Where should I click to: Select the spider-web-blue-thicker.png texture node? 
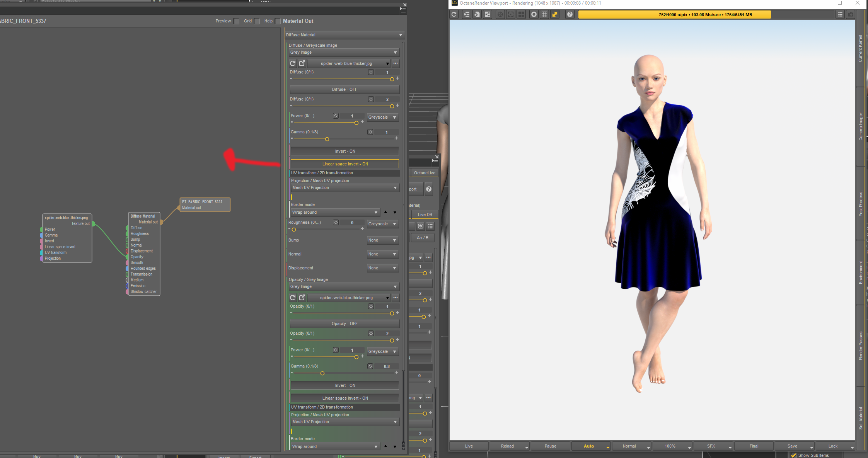[x=67, y=218]
